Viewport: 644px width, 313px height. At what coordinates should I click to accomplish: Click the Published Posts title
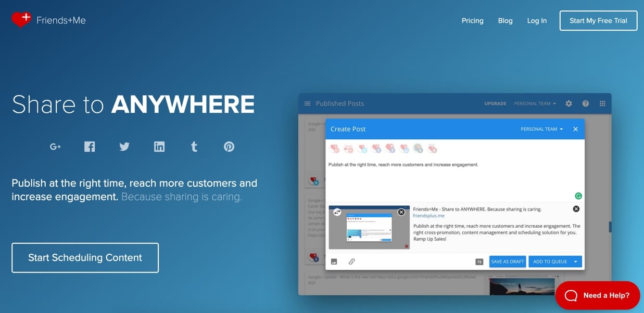tap(340, 103)
